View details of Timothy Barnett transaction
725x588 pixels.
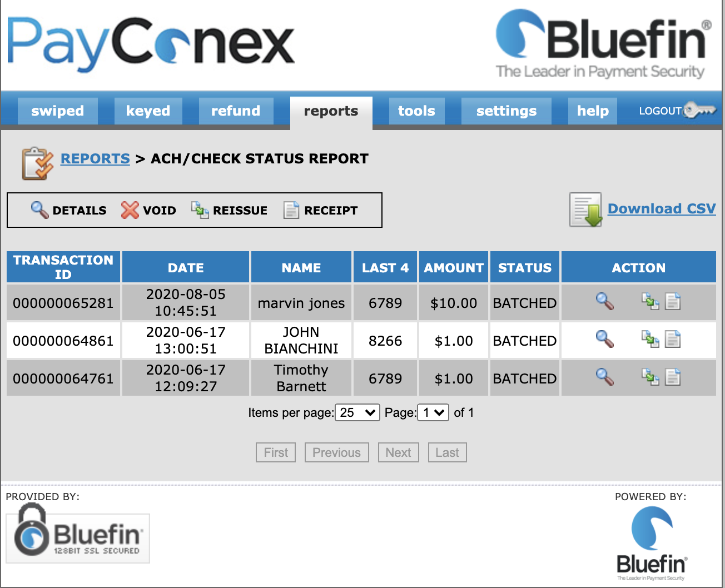pyautogui.click(x=604, y=377)
